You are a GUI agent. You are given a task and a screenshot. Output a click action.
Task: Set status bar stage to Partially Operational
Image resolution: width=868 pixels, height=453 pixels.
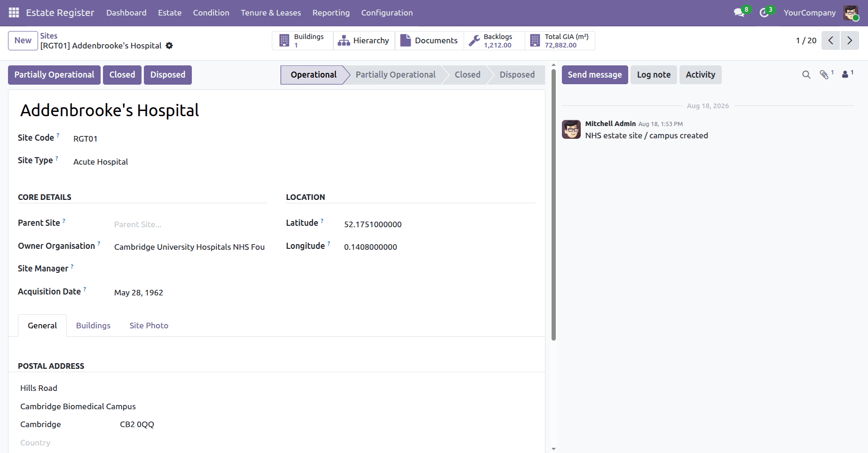pyautogui.click(x=395, y=75)
